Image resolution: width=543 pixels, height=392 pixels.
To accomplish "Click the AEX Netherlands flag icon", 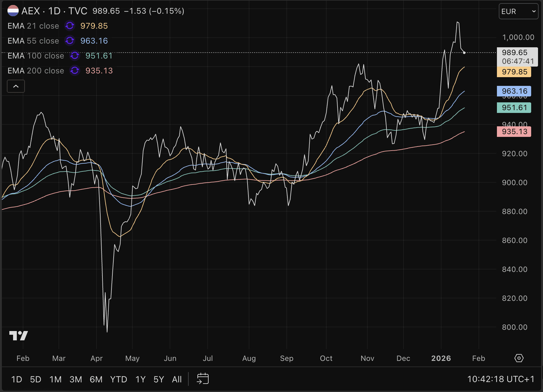I will tap(13, 11).
